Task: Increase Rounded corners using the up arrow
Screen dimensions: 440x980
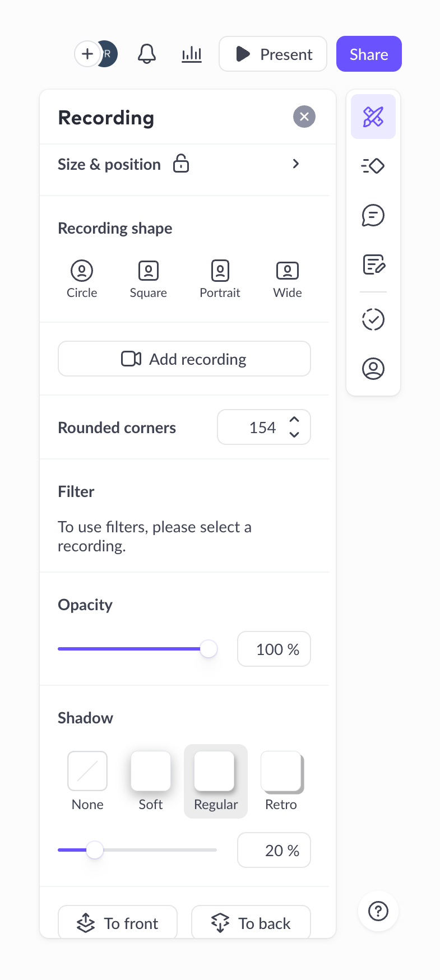Action: tap(294, 420)
